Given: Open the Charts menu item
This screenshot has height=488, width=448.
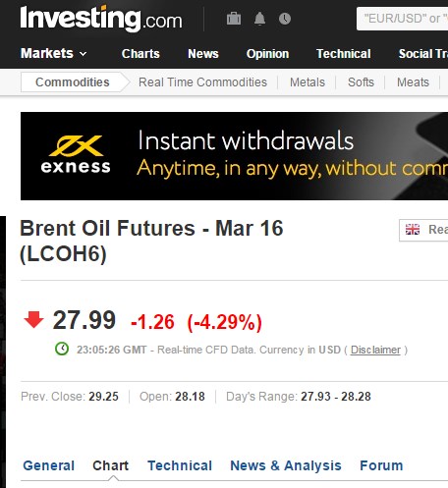Looking at the screenshot, I should (x=140, y=54).
